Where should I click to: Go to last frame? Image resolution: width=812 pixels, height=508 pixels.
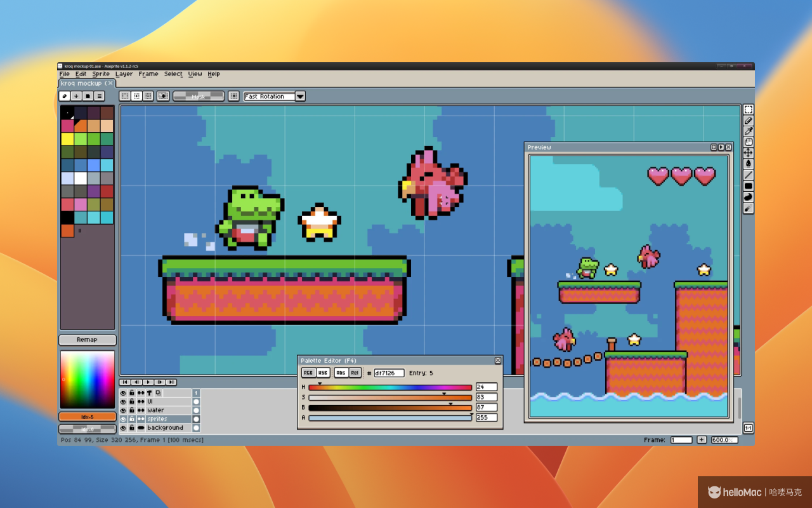click(x=171, y=382)
